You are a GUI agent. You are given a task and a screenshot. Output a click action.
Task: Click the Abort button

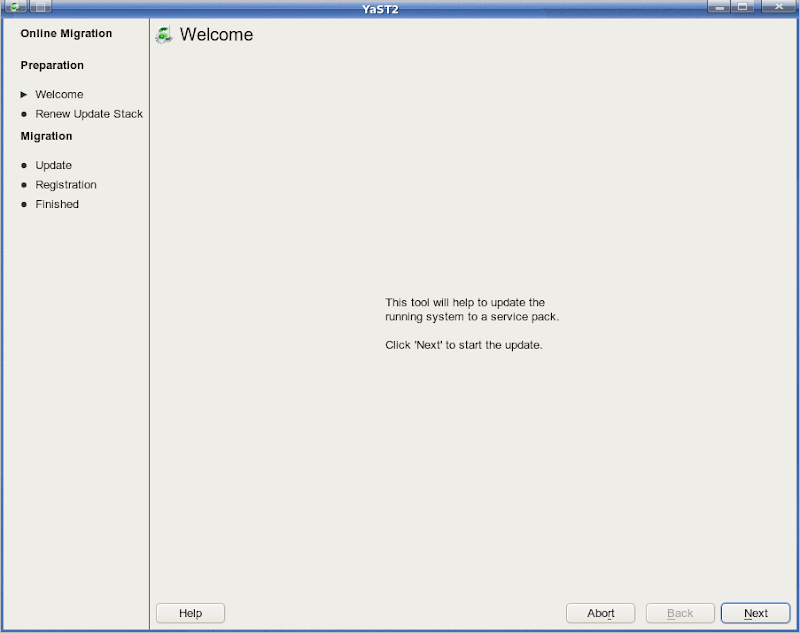click(x=601, y=613)
